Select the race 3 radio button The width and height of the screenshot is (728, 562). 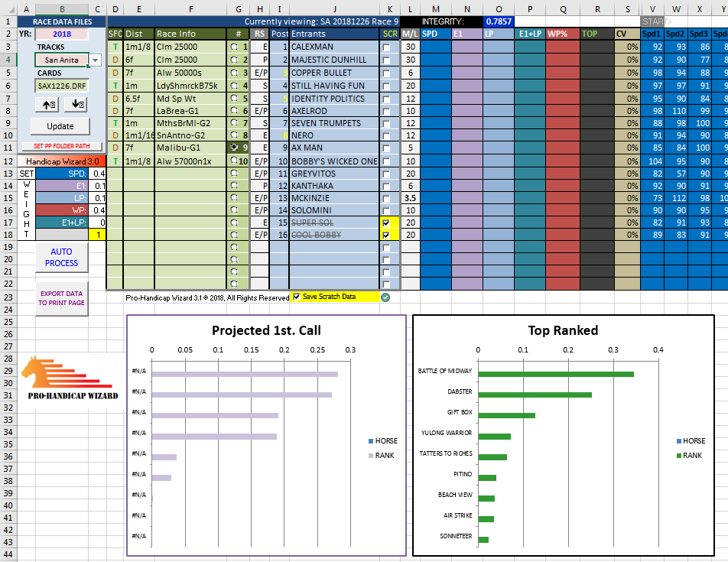pos(234,73)
